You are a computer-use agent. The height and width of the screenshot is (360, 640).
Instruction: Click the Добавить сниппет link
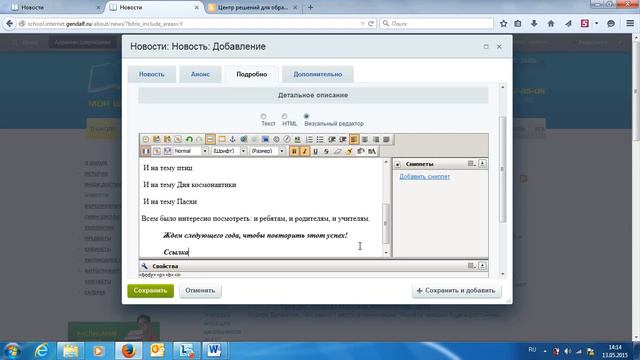424,176
